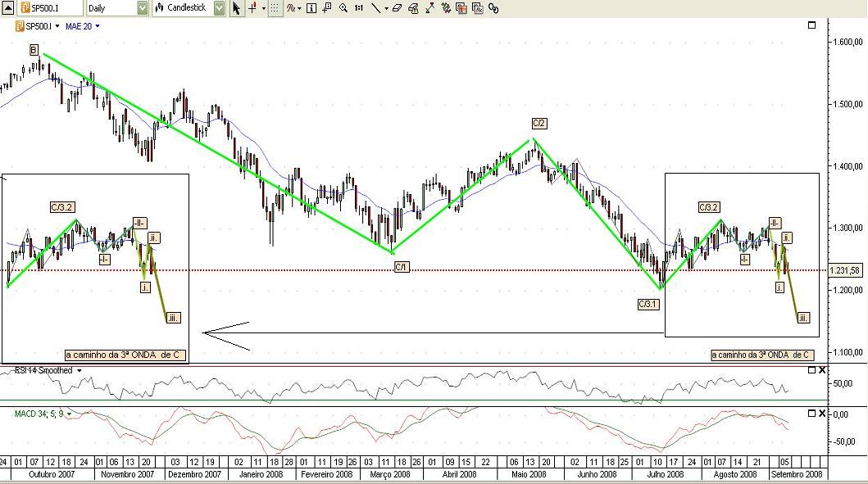Screen dimensions: 868x484
Task: Click Julho 2008 on time axis
Action: pyautogui.click(x=666, y=474)
